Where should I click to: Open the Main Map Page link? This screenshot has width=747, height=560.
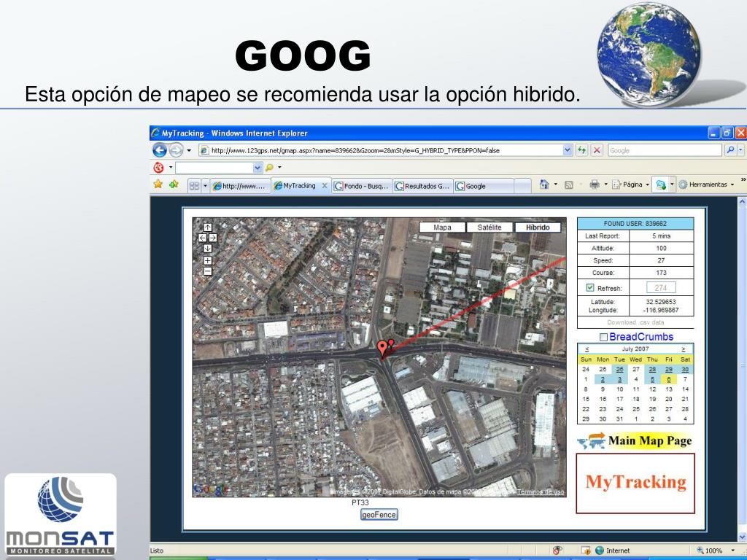[635, 441]
